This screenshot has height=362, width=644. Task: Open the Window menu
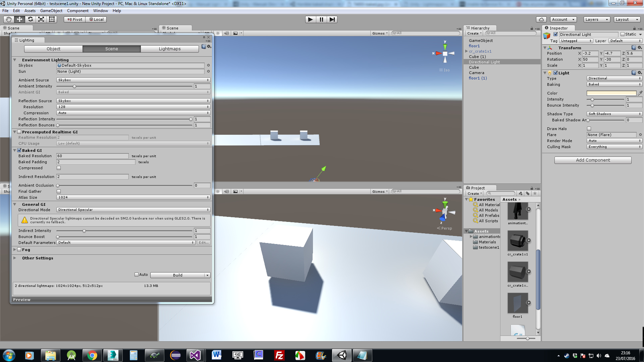coord(100,11)
